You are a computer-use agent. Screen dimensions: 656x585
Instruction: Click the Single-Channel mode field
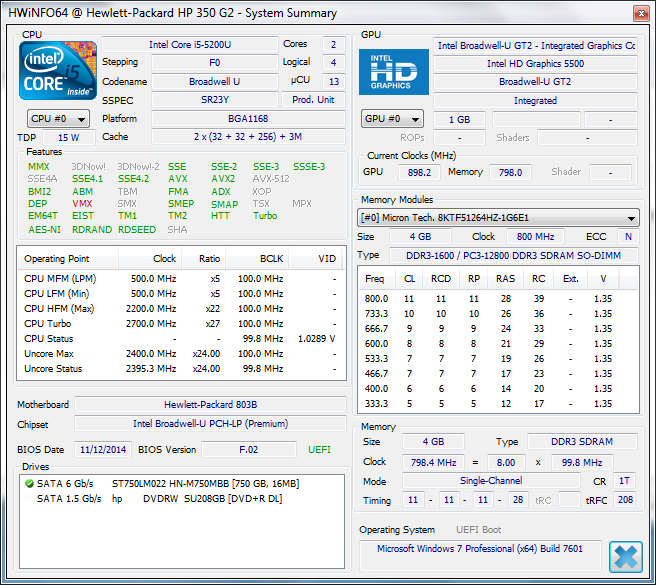491,481
